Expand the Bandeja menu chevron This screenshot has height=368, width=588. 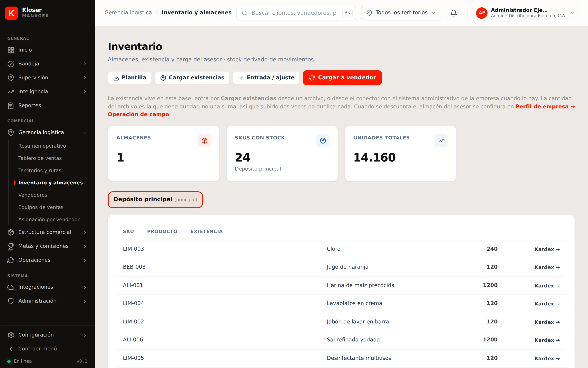85,64
